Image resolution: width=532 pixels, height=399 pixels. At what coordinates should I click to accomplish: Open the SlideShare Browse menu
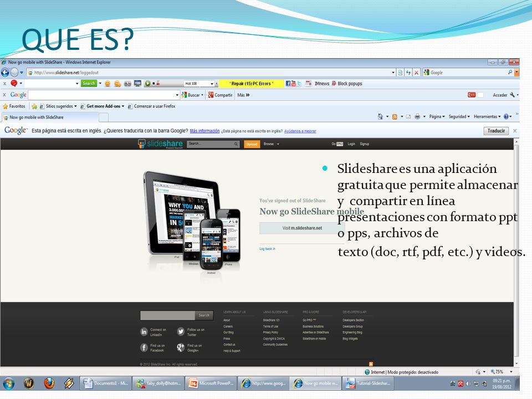coord(271,144)
